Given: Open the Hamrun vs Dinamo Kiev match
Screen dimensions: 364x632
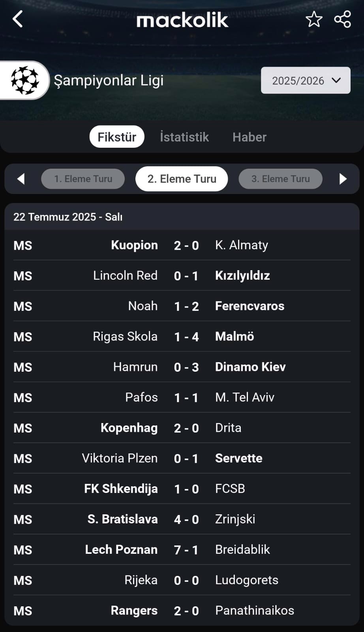Looking at the screenshot, I should tap(182, 367).
